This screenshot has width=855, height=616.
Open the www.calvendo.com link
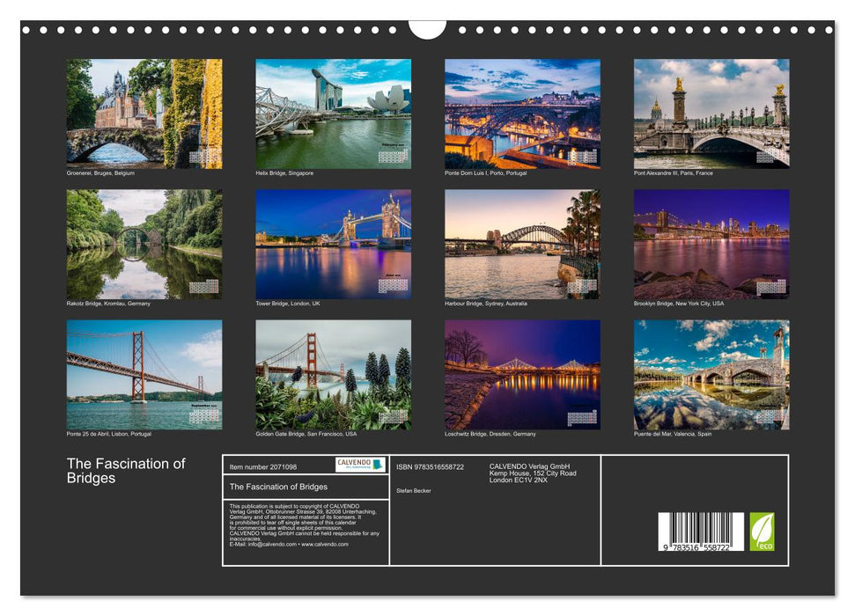click(326, 545)
